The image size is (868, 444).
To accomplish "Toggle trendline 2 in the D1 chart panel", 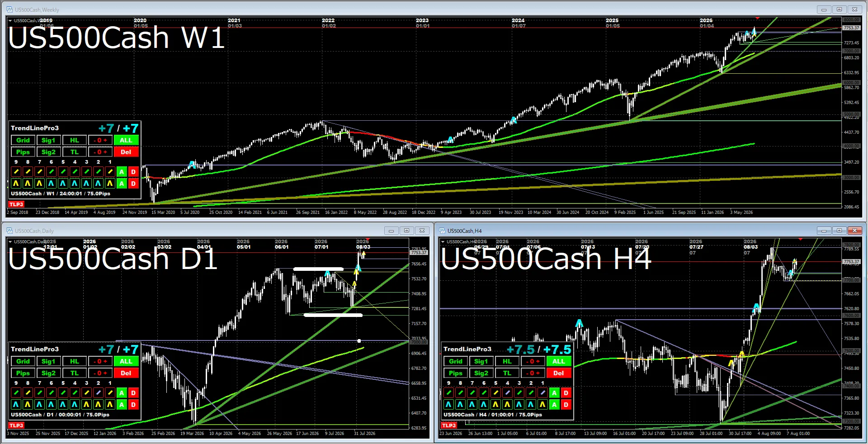I will pyautogui.click(x=98, y=393).
